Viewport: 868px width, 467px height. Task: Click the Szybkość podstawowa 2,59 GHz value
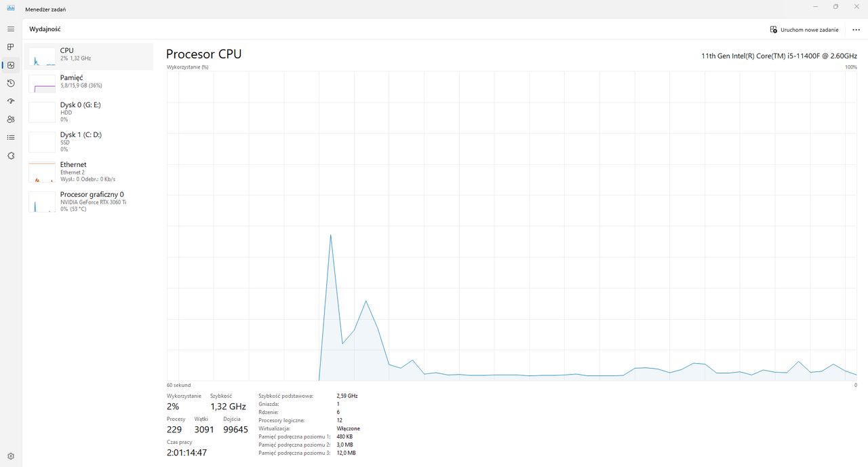pos(347,396)
